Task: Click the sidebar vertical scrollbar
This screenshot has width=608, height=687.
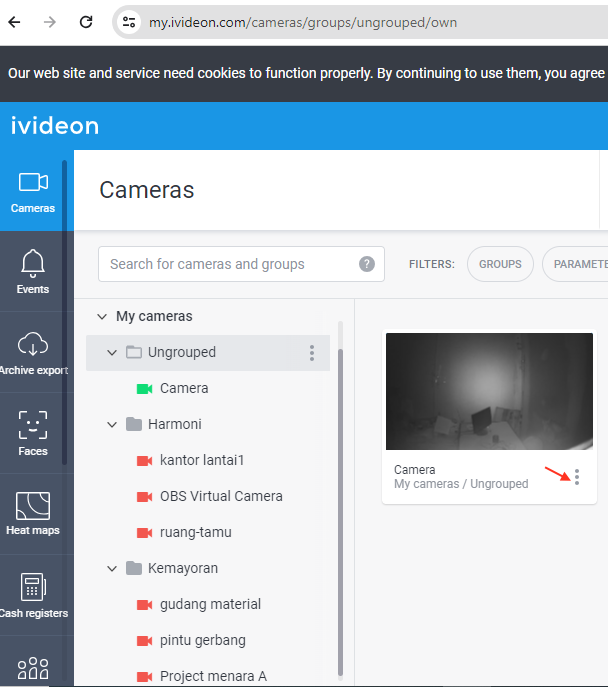Action: (64, 312)
